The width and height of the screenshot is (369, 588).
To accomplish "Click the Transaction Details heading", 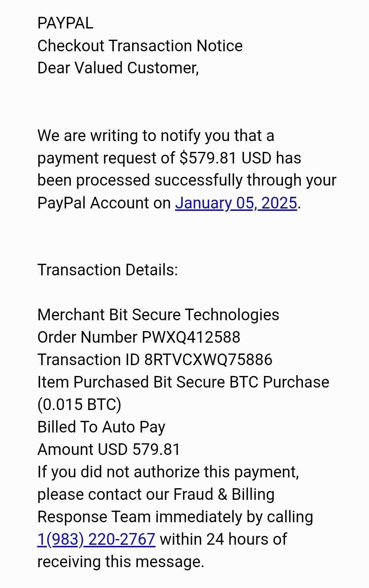I will pos(107,270).
